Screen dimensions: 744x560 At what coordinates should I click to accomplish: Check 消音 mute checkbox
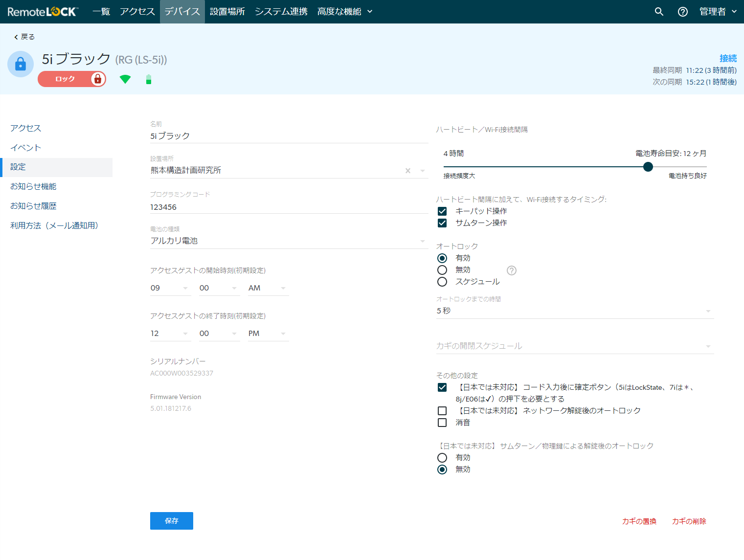tap(442, 423)
